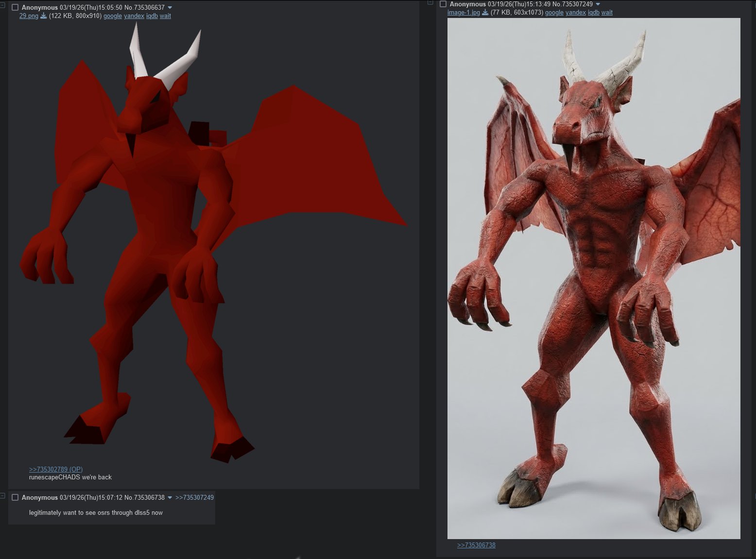This screenshot has width=756, height=559.
Task: Search 29.png with the yandex link
Action: pos(134,16)
